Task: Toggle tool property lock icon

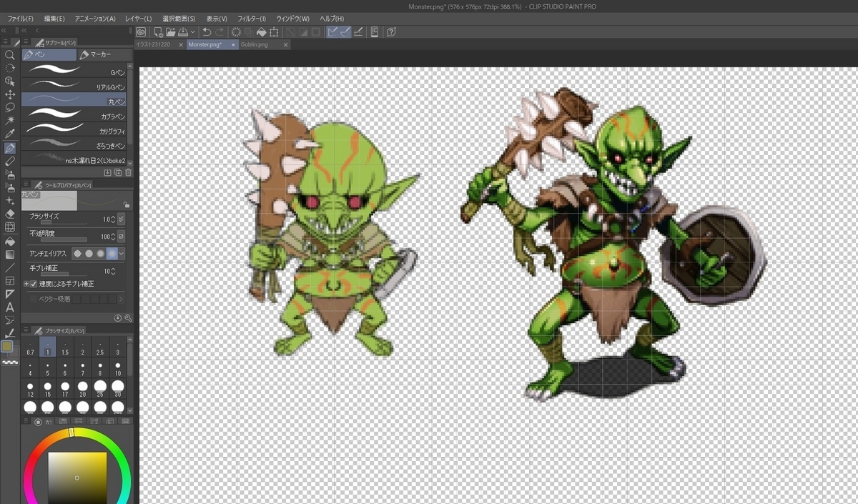Action: coord(127,204)
